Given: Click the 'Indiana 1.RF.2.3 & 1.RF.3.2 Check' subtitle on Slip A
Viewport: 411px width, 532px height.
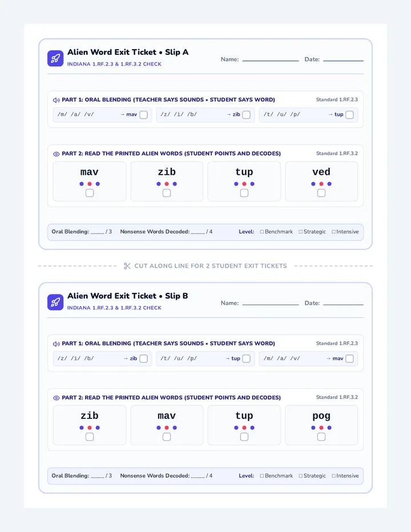Looking at the screenshot, I should 114,64.
